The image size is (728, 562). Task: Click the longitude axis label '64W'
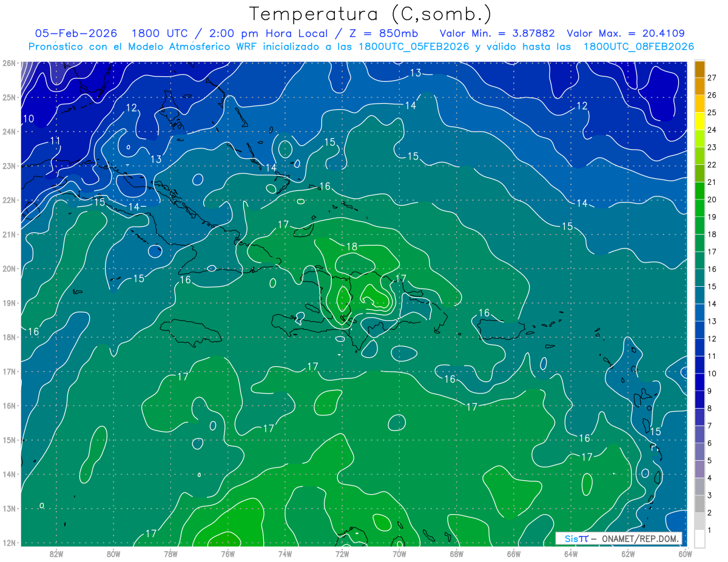[571, 554]
